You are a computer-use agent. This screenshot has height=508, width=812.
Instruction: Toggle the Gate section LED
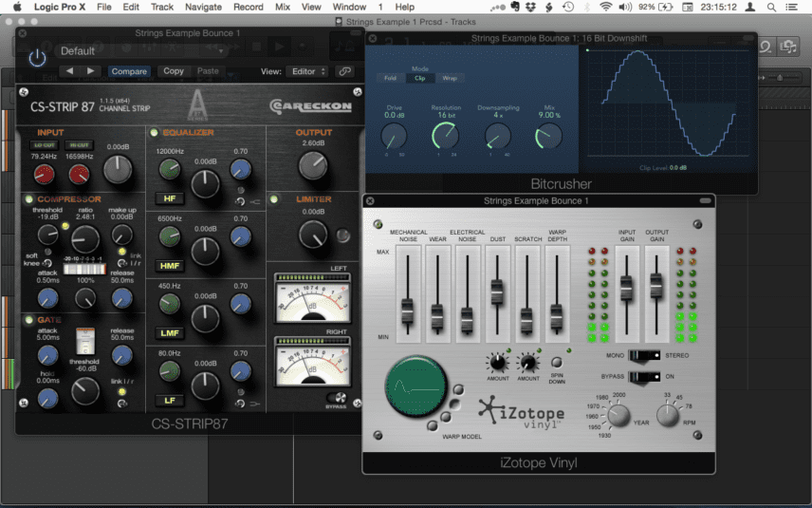(29, 320)
